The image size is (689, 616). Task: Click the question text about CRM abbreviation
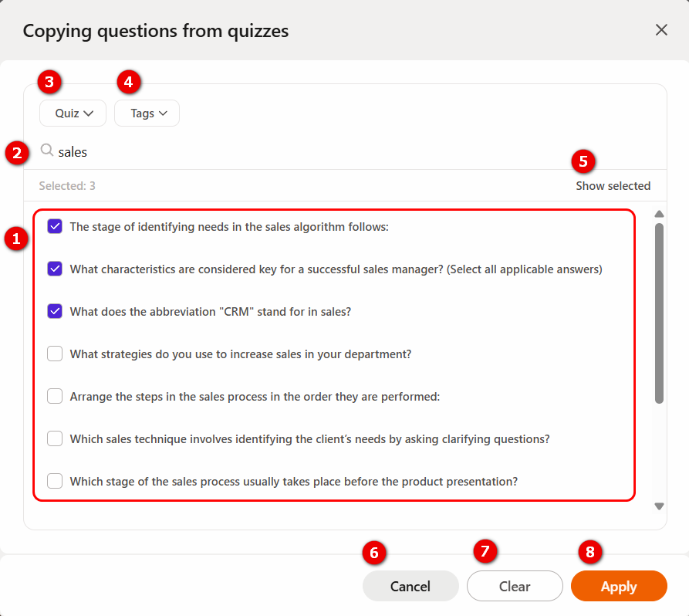pos(210,312)
